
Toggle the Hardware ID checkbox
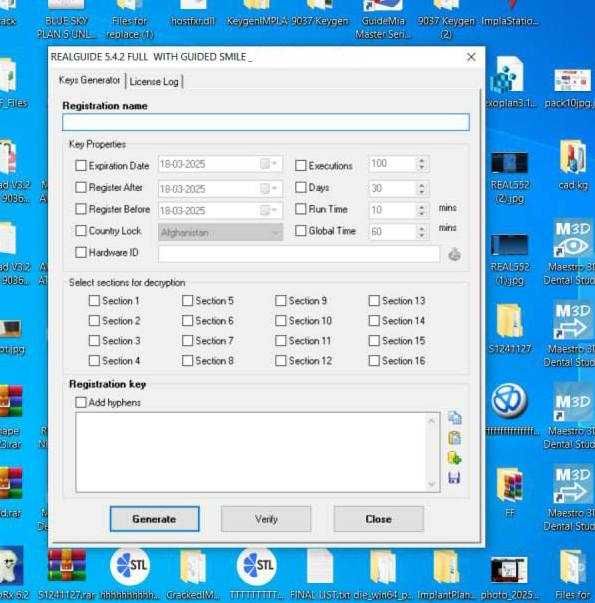tap(81, 252)
